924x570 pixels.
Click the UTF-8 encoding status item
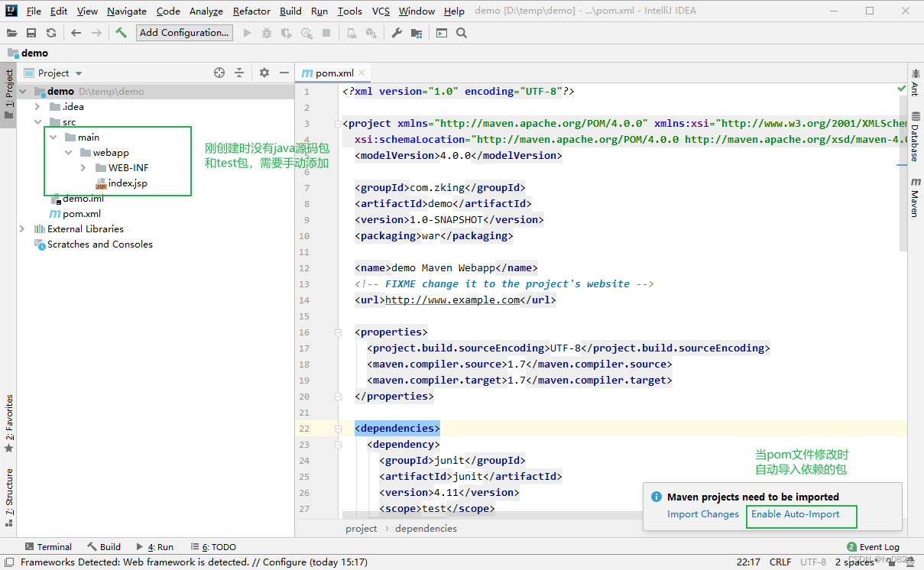(x=812, y=562)
